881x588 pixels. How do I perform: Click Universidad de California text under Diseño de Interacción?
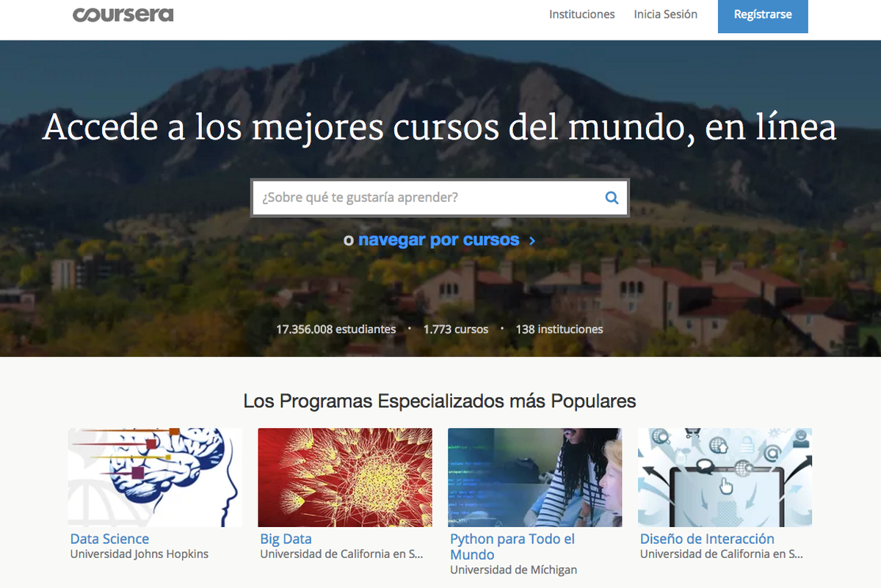[x=722, y=554]
